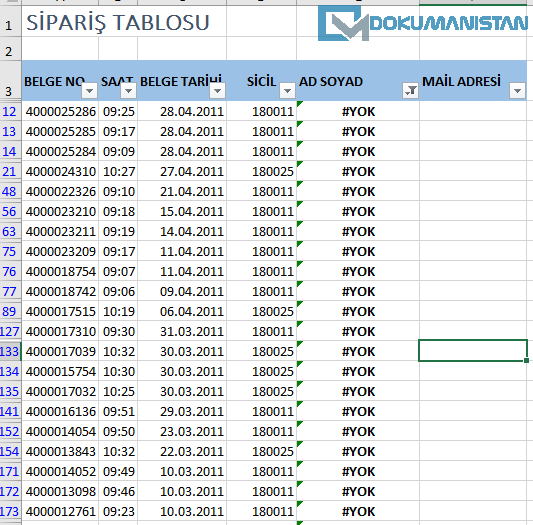This screenshot has width=533, height=525.
Task: Select the 22.03.2011 date cell
Action: pos(182,451)
